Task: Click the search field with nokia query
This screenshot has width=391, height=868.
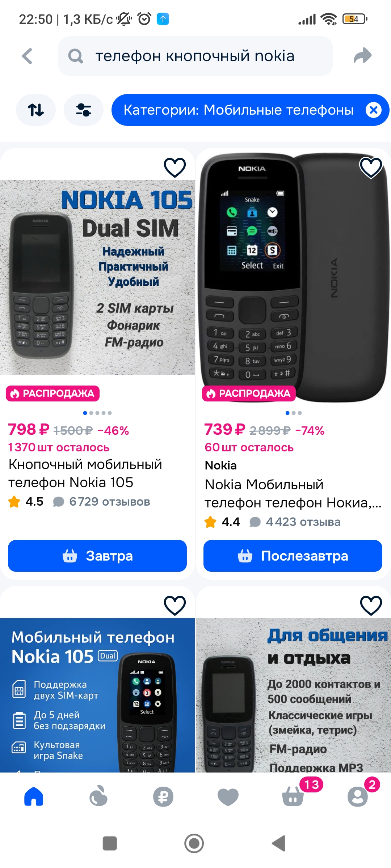Action: click(195, 56)
